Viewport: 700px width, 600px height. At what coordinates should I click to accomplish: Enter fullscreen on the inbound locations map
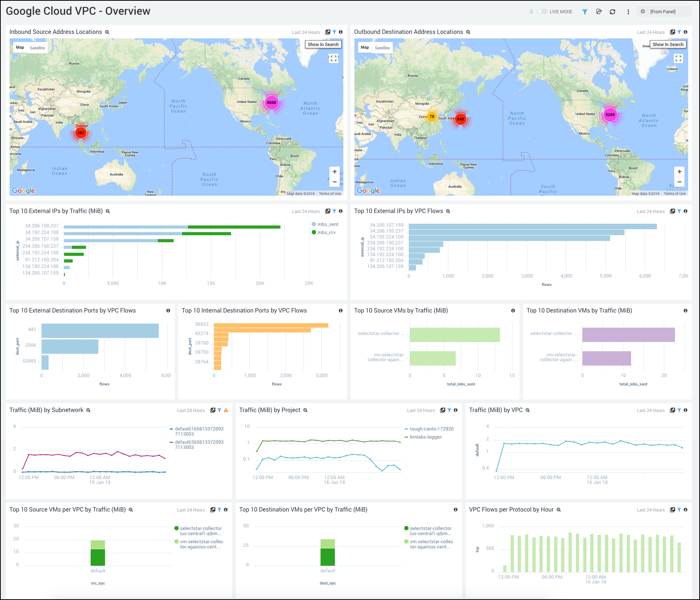click(x=333, y=58)
